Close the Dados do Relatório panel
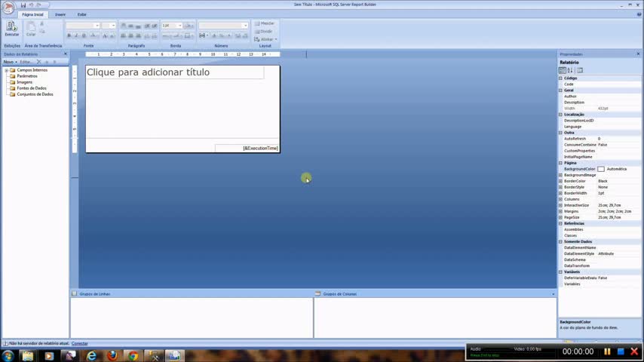This screenshot has height=362, width=644. tap(65, 54)
